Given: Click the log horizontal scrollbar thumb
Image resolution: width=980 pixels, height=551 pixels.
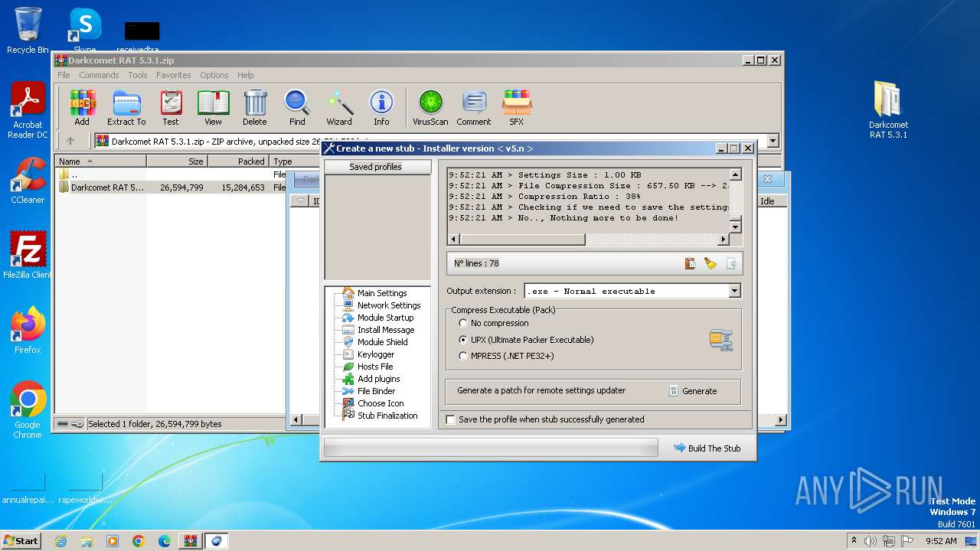Looking at the screenshot, I should [x=521, y=240].
